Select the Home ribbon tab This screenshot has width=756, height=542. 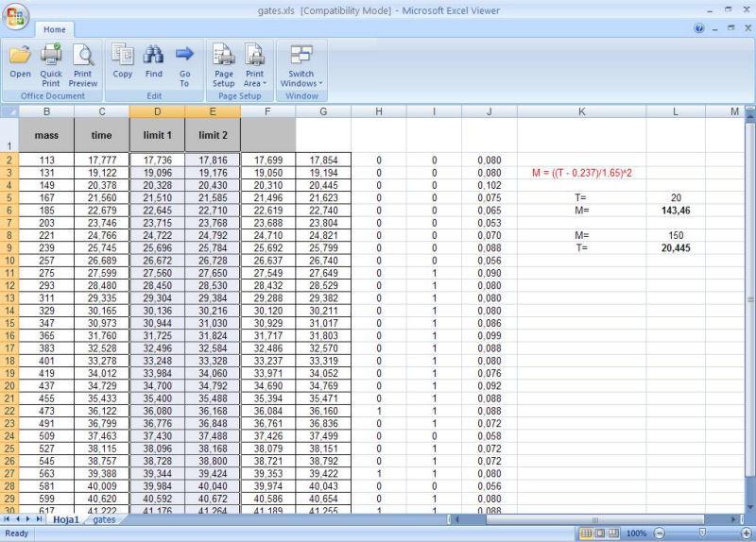(55, 29)
